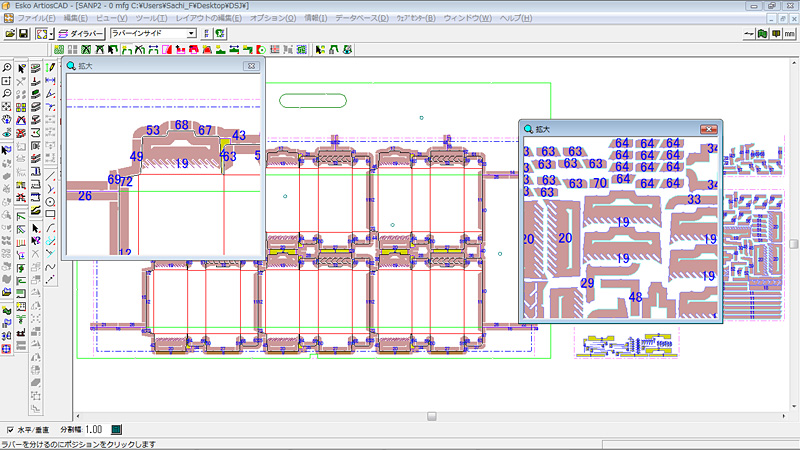The height and width of the screenshot is (450, 800).
Task: Open the ラバーインサイド dropdown list
Action: tap(191, 34)
